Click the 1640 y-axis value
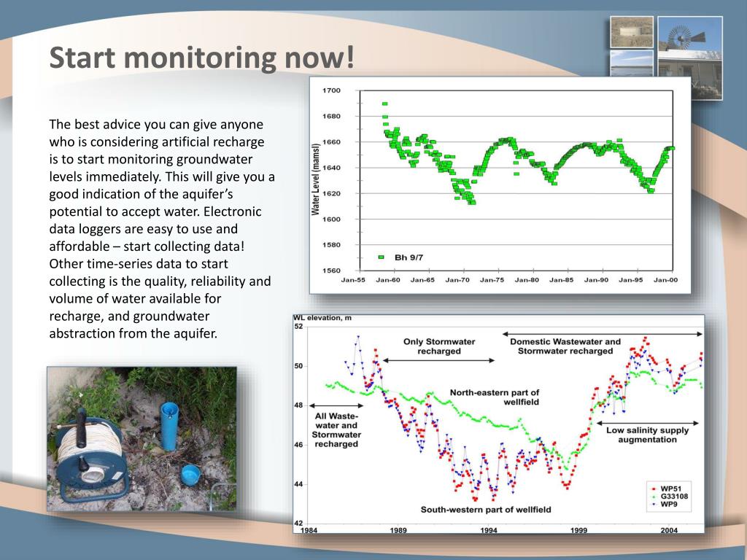747x560 pixels. coord(332,168)
